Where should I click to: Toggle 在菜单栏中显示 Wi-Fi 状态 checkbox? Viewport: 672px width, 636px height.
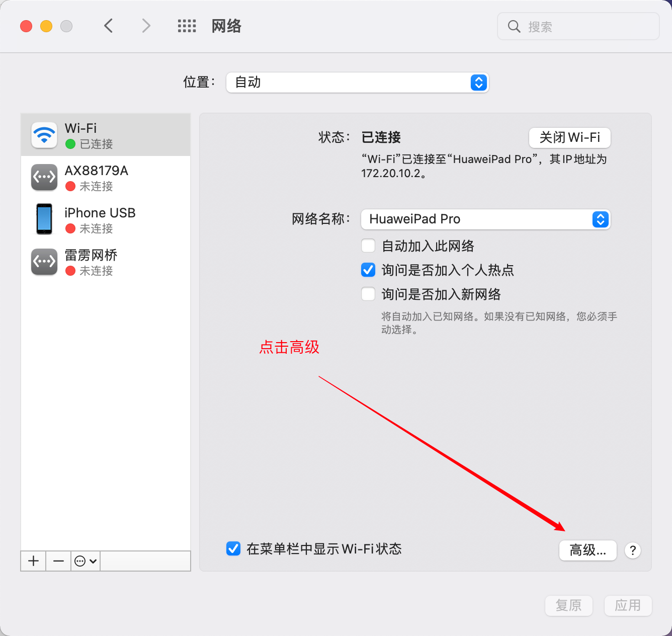pyautogui.click(x=233, y=548)
